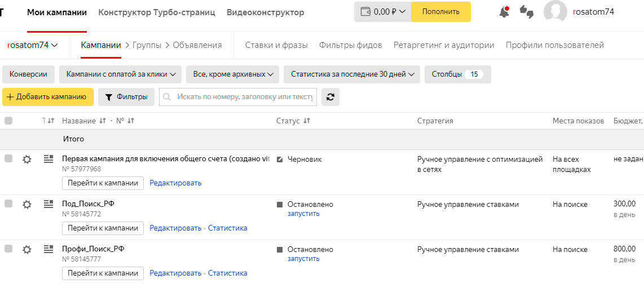The width and height of the screenshot is (644, 292).
Task: Click the refresh campaigns list icon
Action: tap(330, 97)
